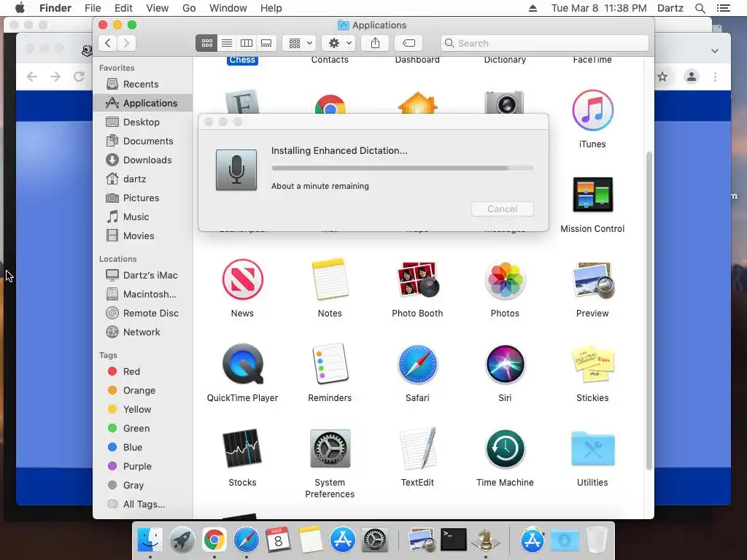Open the Reminders app icon
Viewport: 747px width, 560px height.
click(330, 364)
